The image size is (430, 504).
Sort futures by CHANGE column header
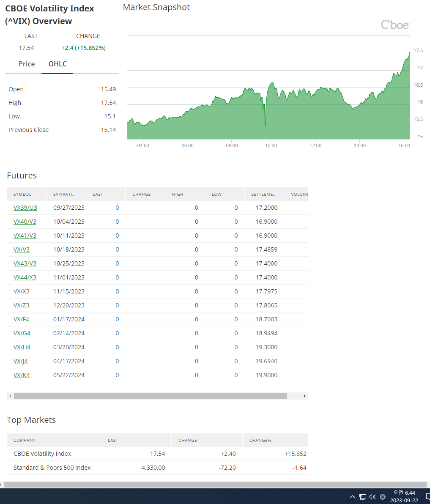click(x=145, y=194)
